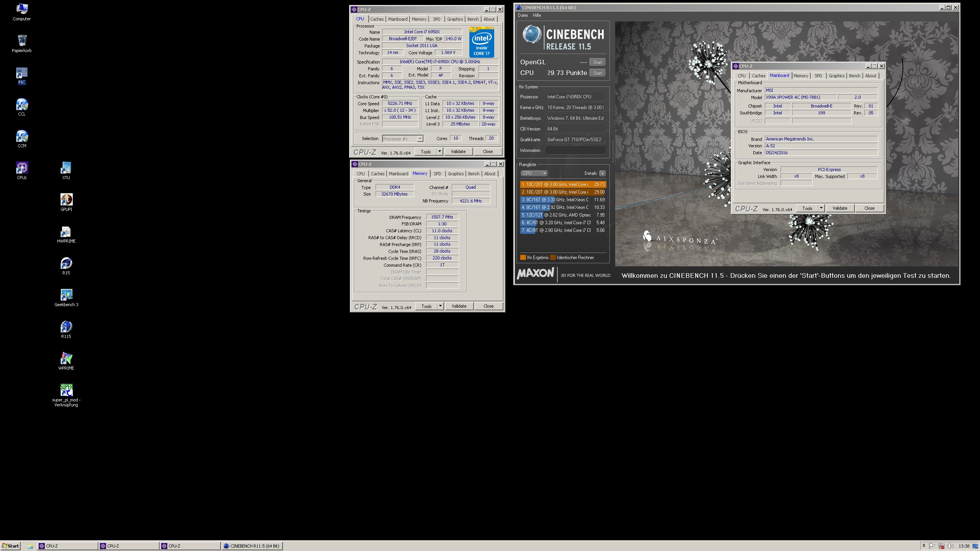Expand the Rangliste Details arrow
The width and height of the screenshot is (980, 551).
click(602, 173)
